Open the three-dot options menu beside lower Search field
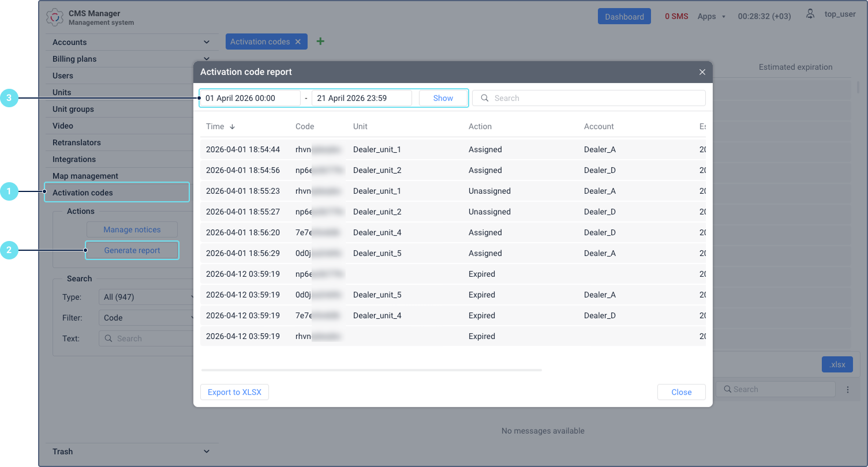The width and height of the screenshot is (868, 467). tap(848, 389)
